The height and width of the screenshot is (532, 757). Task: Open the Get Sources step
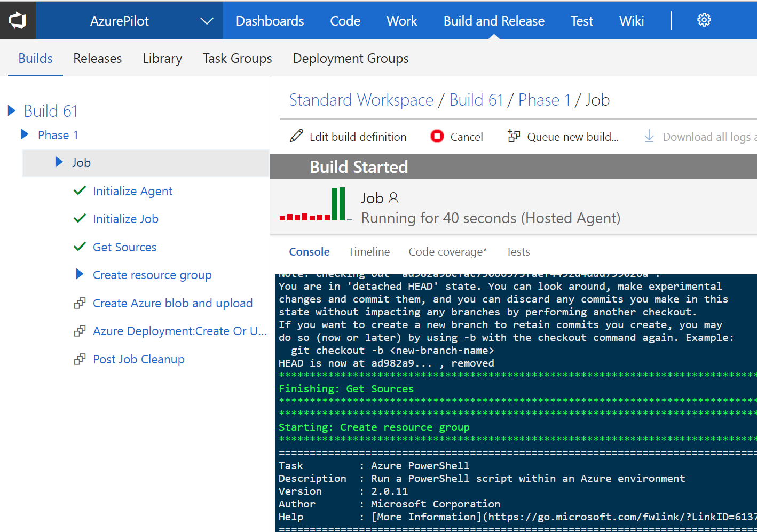click(124, 247)
